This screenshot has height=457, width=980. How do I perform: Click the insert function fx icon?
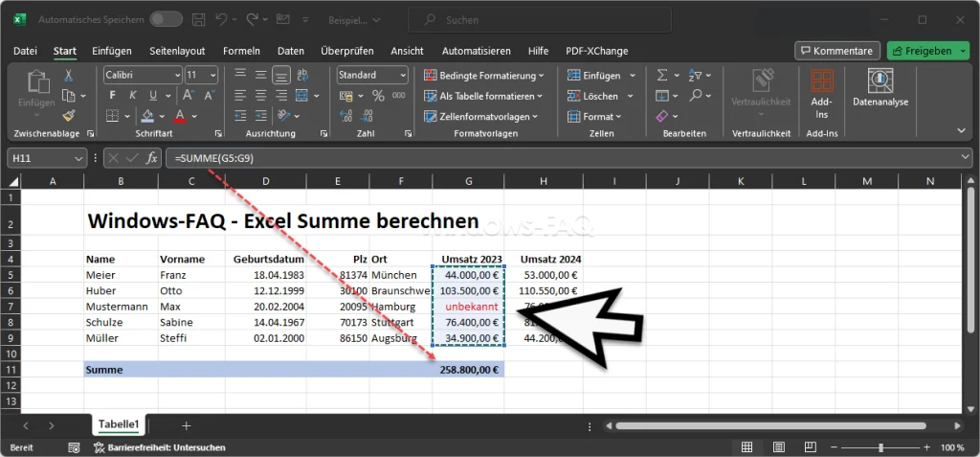tap(152, 158)
